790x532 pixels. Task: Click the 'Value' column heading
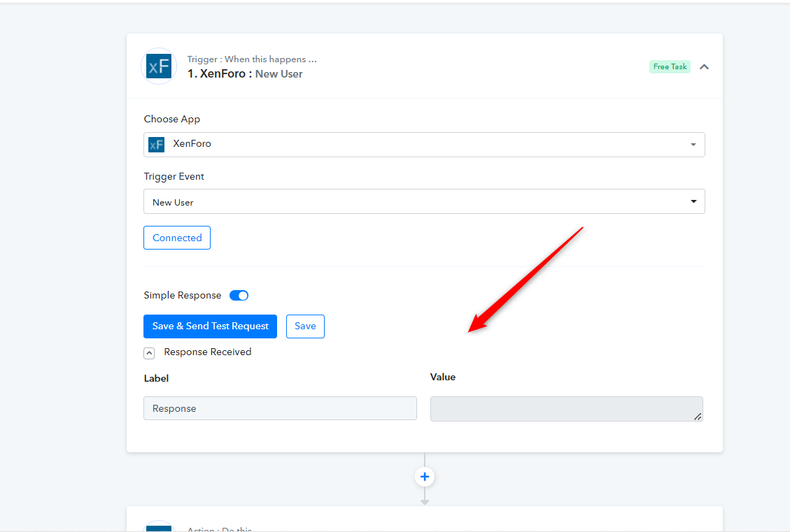[443, 377]
